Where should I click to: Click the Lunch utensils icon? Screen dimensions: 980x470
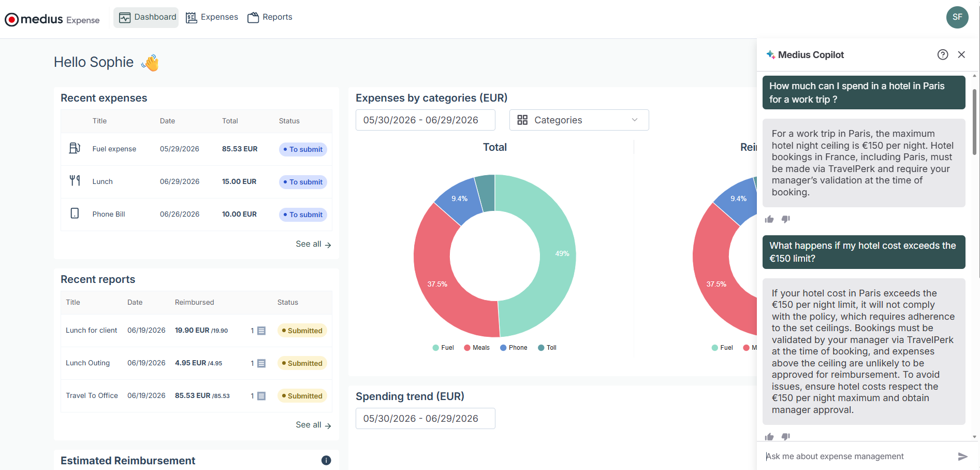[x=75, y=181]
